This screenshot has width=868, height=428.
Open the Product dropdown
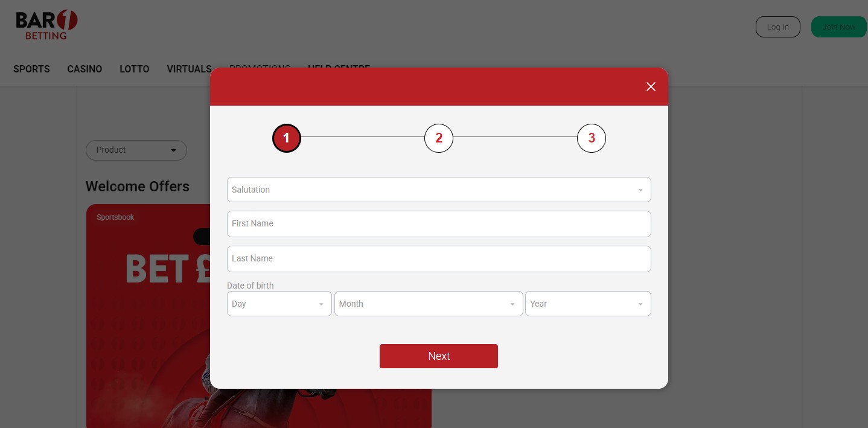[136, 150]
